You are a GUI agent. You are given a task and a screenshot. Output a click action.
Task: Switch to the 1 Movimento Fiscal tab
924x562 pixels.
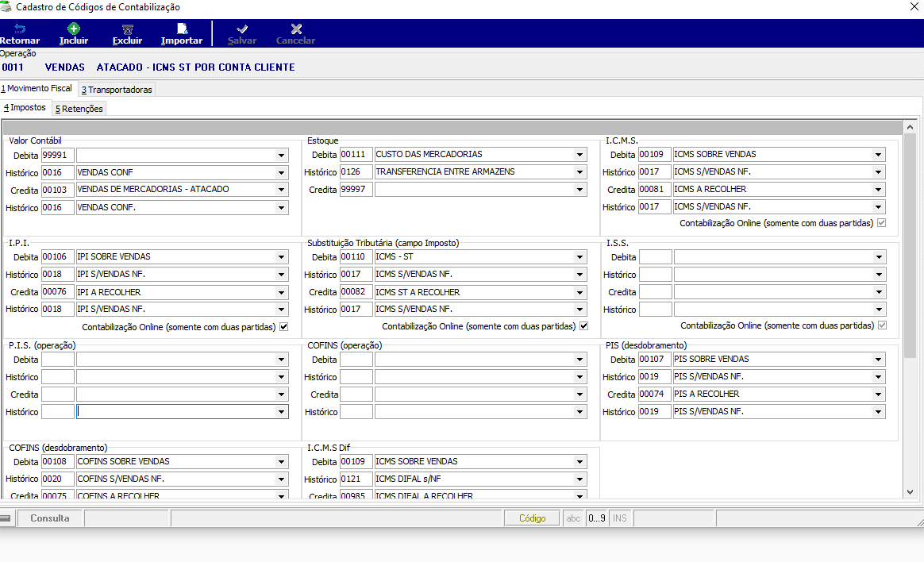pyautogui.click(x=37, y=88)
